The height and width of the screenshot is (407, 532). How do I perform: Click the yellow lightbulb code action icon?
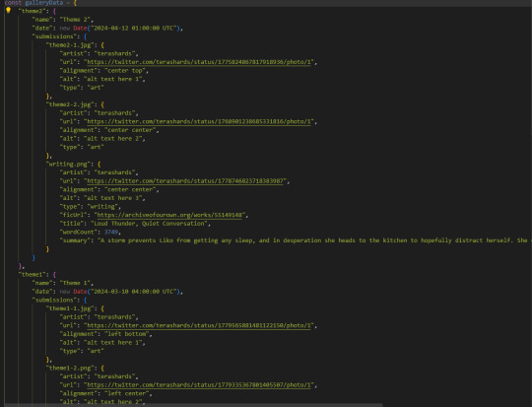point(8,10)
